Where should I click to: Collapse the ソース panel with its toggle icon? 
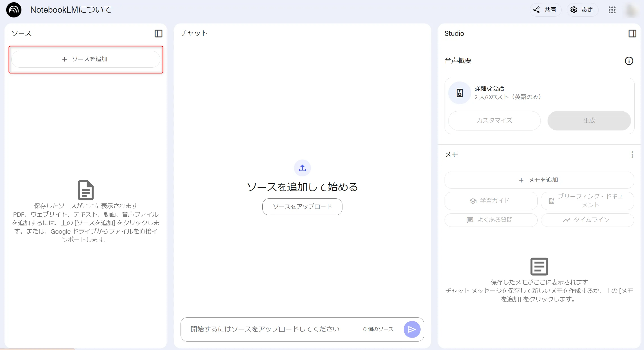coord(159,34)
